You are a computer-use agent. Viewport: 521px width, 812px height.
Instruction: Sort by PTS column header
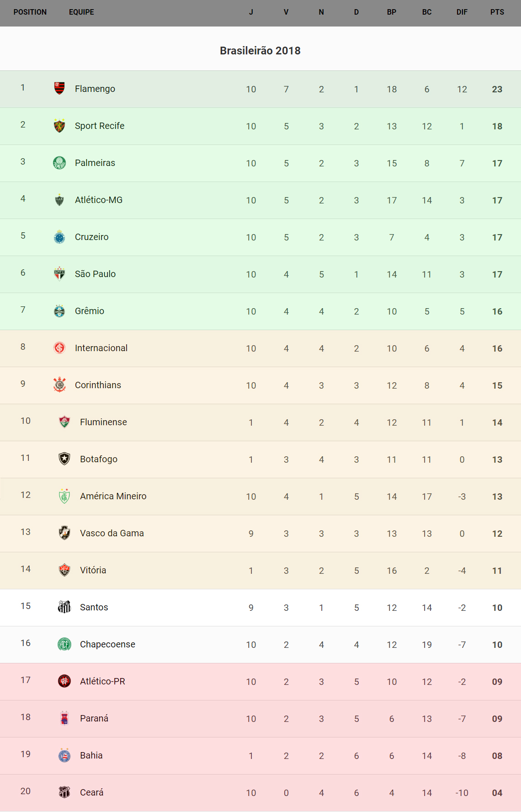point(497,12)
